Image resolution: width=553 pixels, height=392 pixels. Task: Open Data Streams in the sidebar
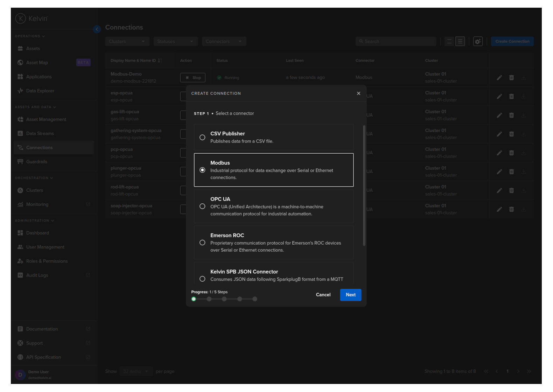click(40, 134)
